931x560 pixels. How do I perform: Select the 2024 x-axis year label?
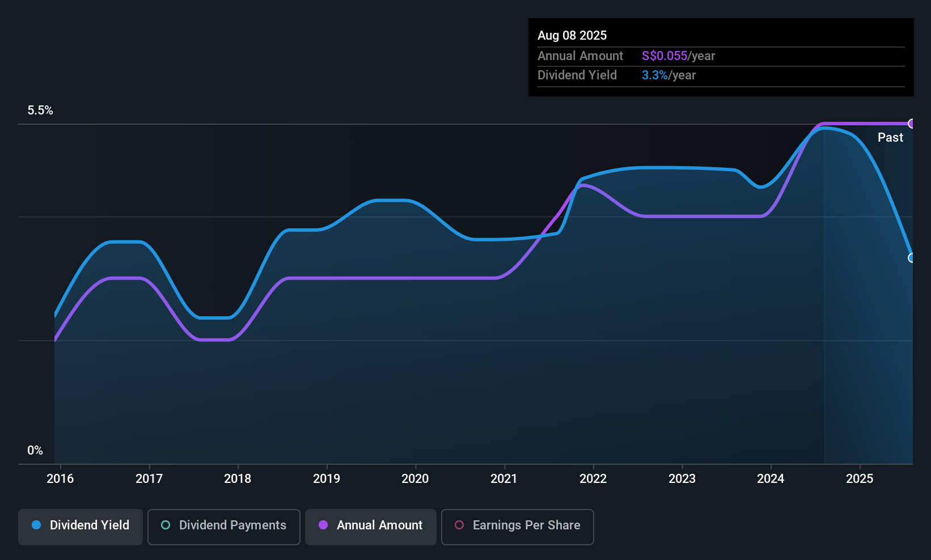(x=771, y=479)
